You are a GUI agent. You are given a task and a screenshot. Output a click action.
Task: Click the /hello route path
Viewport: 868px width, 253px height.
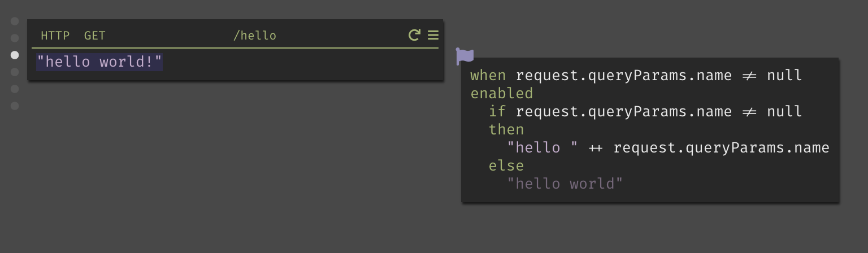255,36
